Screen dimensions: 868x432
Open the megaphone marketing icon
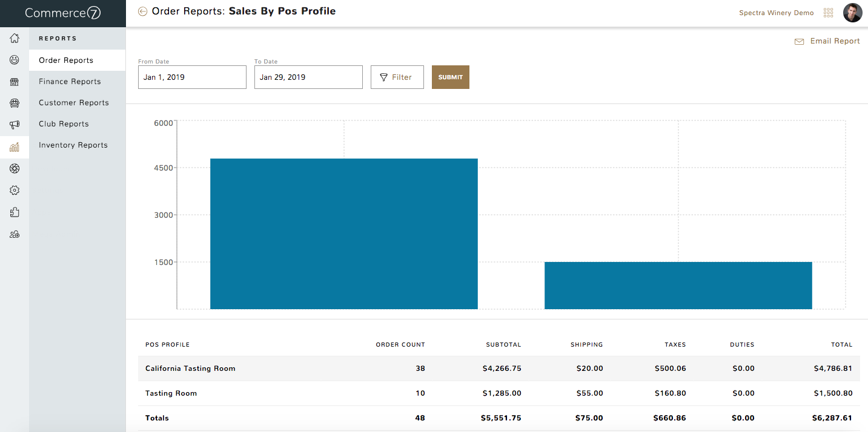click(x=15, y=124)
